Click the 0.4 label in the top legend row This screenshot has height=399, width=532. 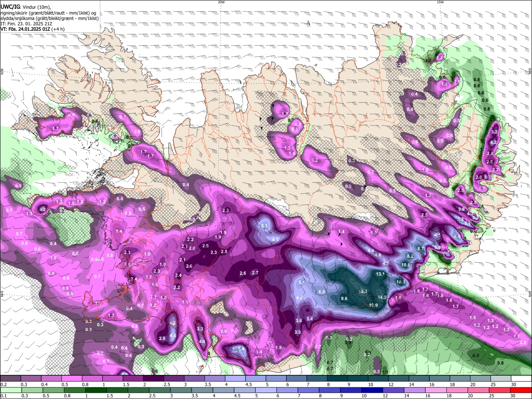point(44,384)
